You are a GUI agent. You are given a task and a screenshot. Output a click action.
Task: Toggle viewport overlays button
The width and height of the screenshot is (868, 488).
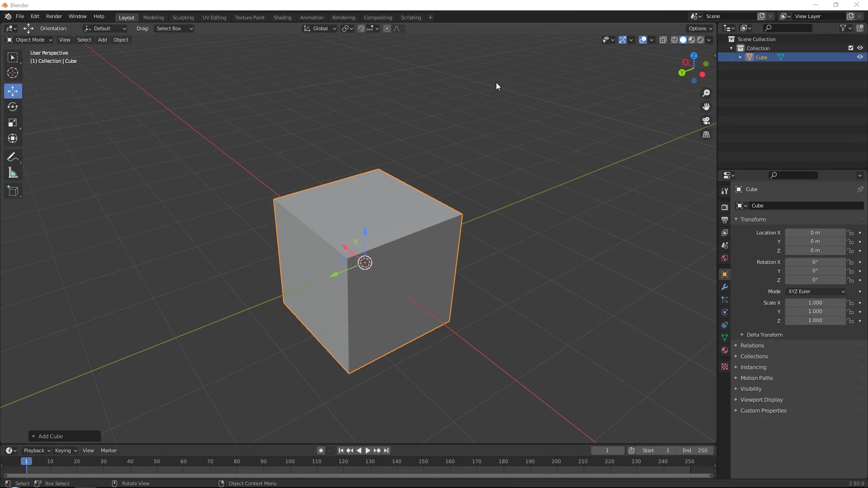coord(643,40)
